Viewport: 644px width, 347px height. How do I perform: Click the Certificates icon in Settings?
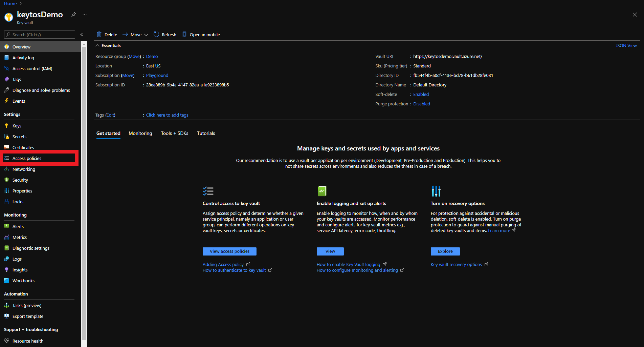pyautogui.click(x=6, y=147)
